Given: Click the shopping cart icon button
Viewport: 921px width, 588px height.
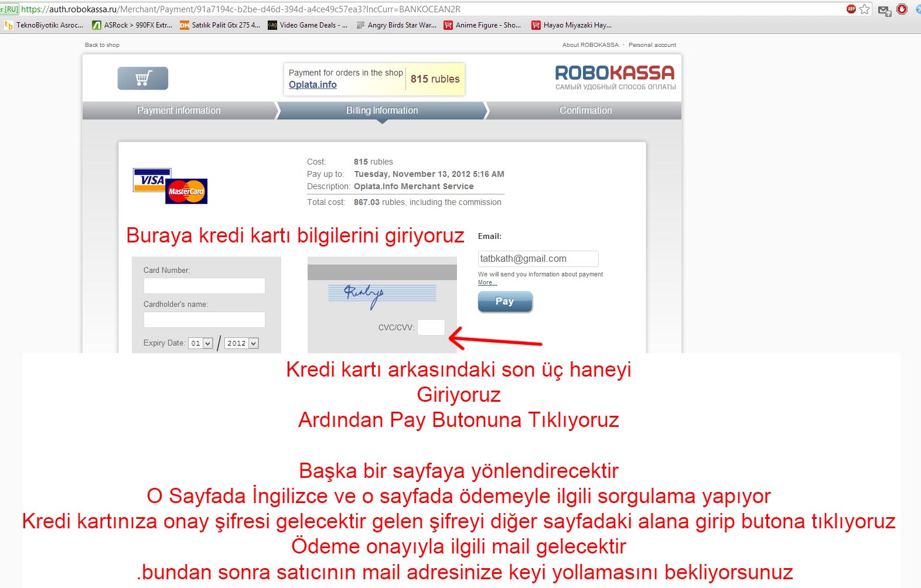Looking at the screenshot, I should point(143,78).
